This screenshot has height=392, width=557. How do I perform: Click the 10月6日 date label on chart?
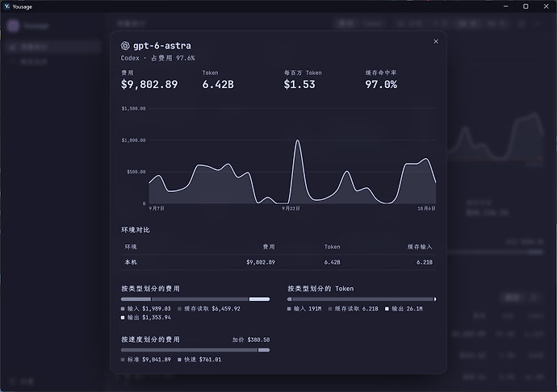[426, 208]
